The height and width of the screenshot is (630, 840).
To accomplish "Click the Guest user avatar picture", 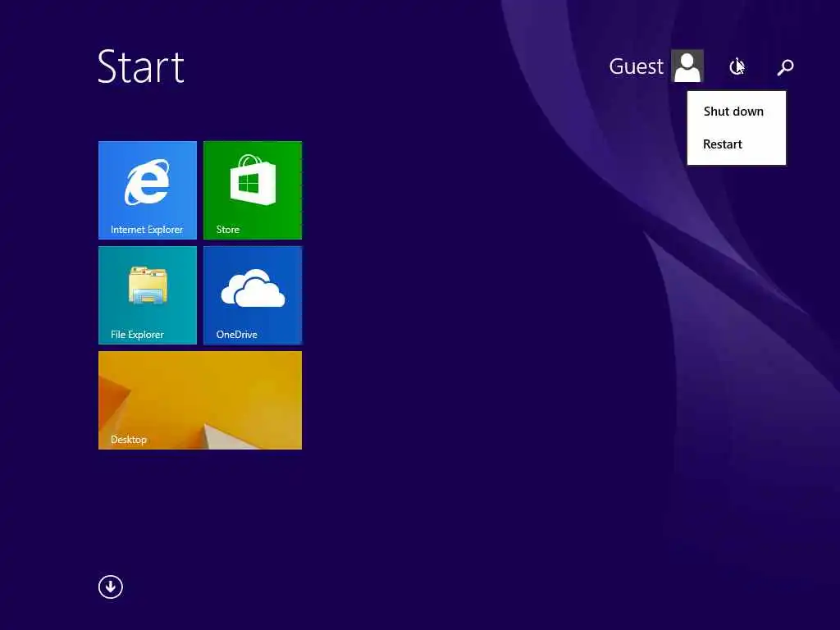I will (687, 66).
